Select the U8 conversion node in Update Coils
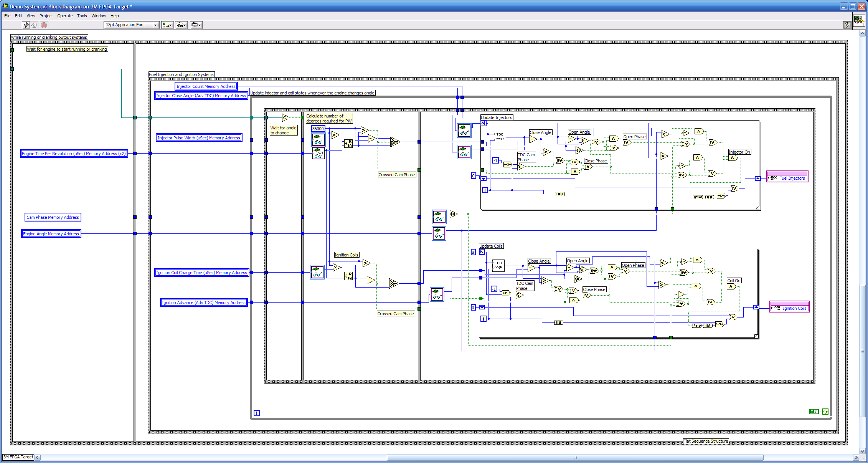 559,322
